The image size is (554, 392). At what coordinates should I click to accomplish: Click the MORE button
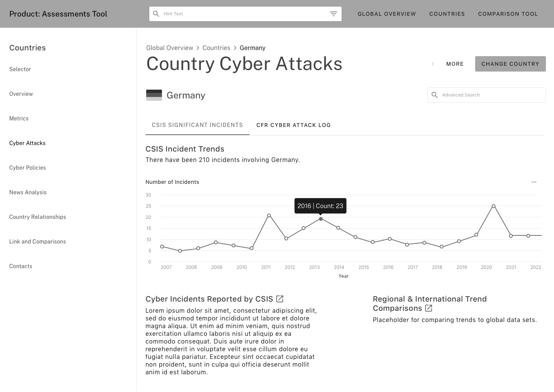point(455,64)
